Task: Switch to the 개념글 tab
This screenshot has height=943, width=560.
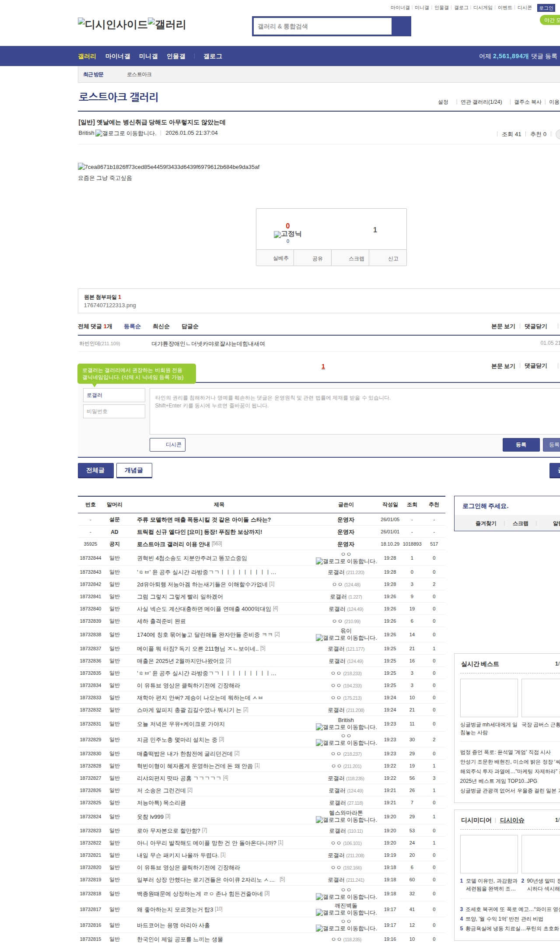Action: click(x=134, y=470)
